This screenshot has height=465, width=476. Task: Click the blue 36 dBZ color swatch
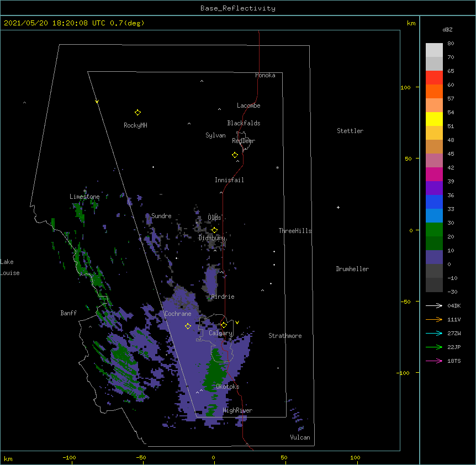click(434, 202)
